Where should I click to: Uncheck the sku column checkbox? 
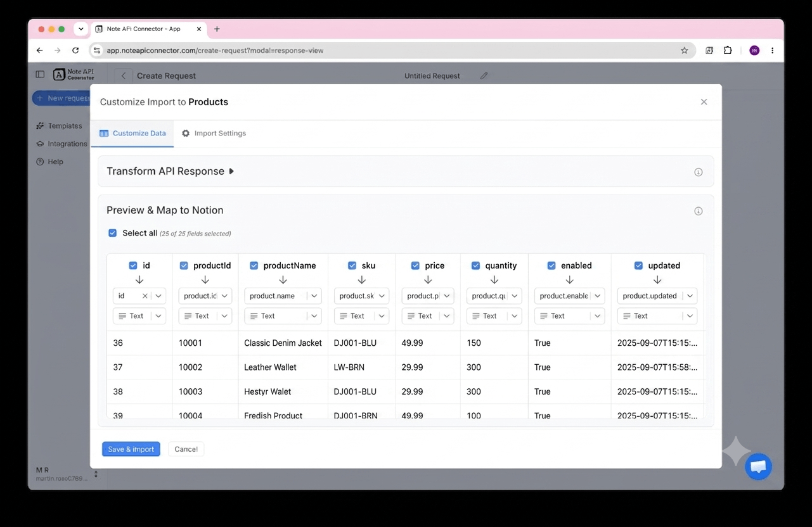[352, 265]
